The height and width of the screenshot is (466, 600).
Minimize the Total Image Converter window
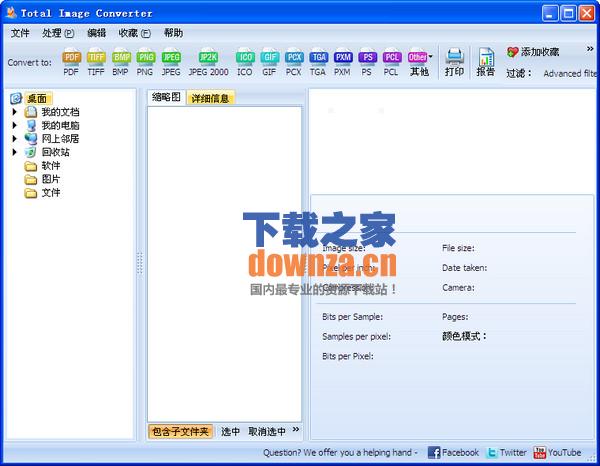click(550, 14)
